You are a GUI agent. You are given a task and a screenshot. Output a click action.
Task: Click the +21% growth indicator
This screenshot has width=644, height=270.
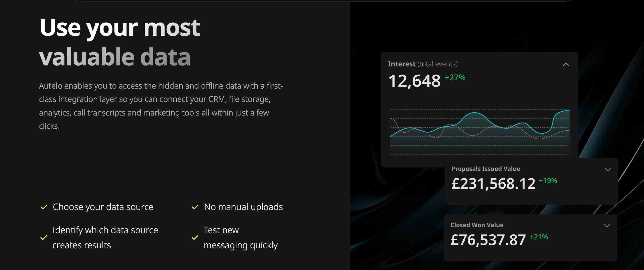tap(539, 237)
